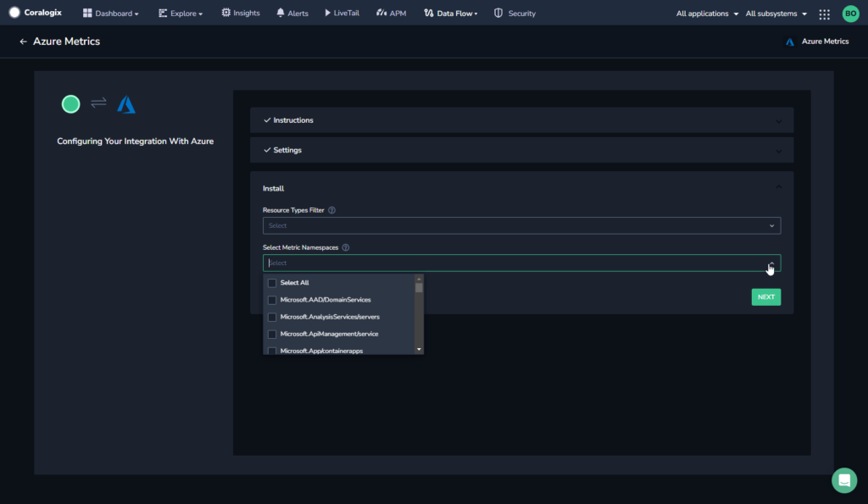Expand the Instructions section

521,120
